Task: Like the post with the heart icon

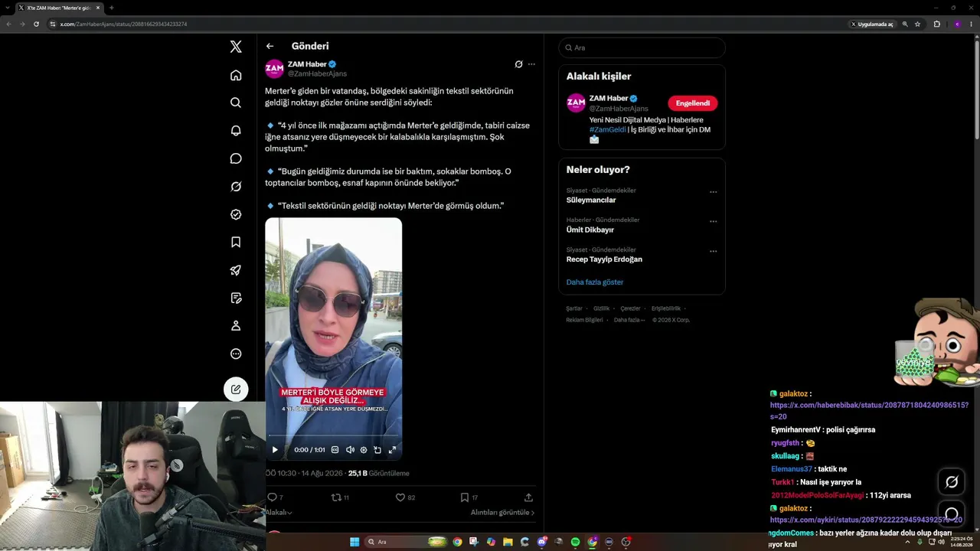Action: (x=400, y=497)
